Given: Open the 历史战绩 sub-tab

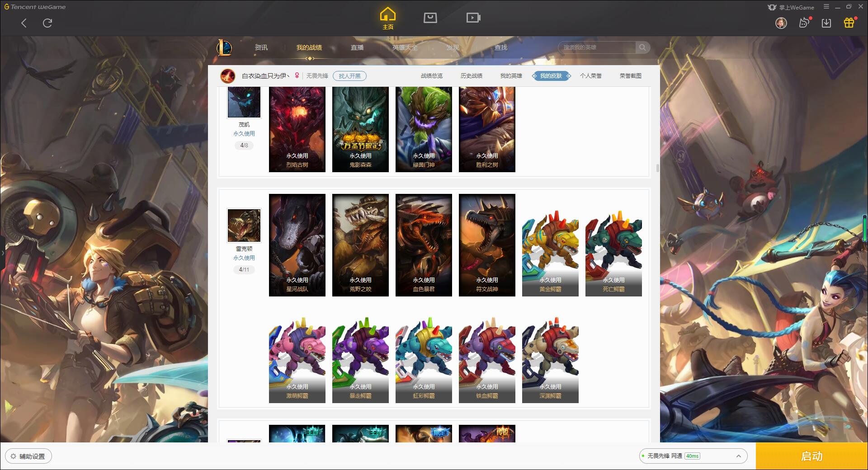Looking at the screenshot, I should [472, 76].
